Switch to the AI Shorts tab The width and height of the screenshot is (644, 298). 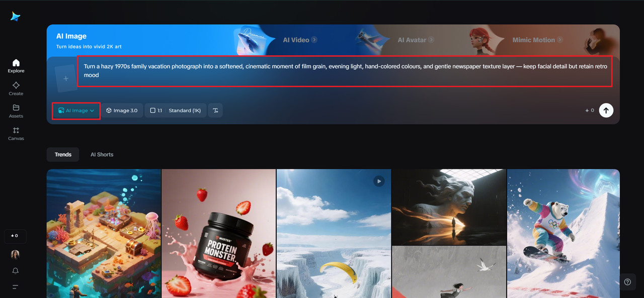point(102,155)
